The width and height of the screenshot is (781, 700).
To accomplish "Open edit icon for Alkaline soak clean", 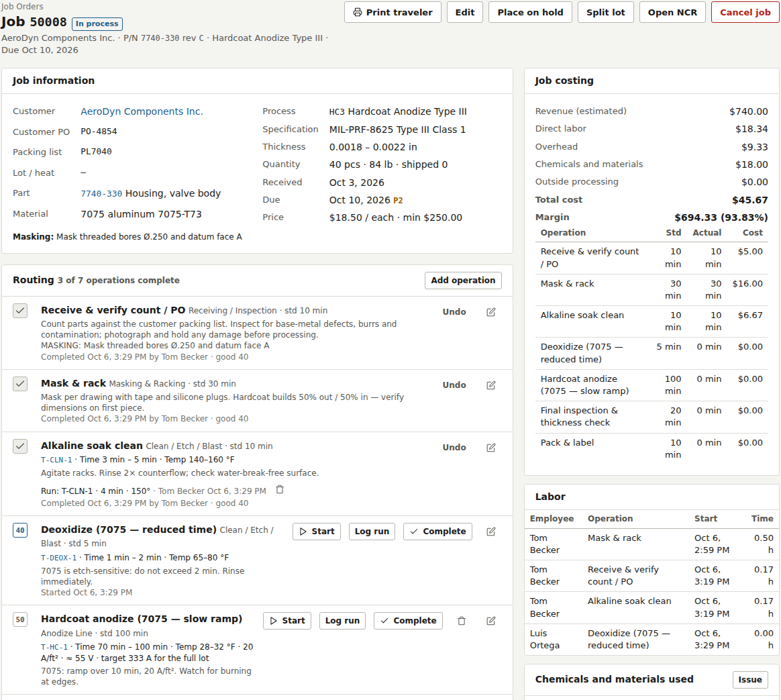I will 490,448.
